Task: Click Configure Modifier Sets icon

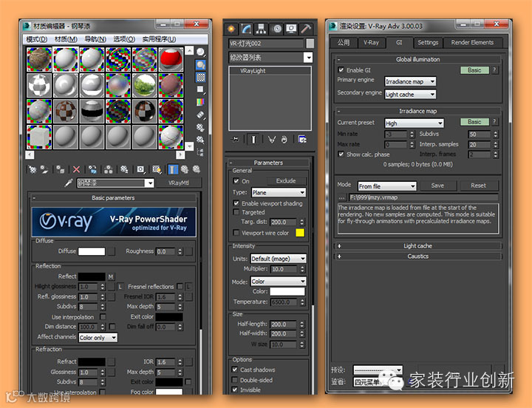Action: pyautogui.click(x=302, y=139)
